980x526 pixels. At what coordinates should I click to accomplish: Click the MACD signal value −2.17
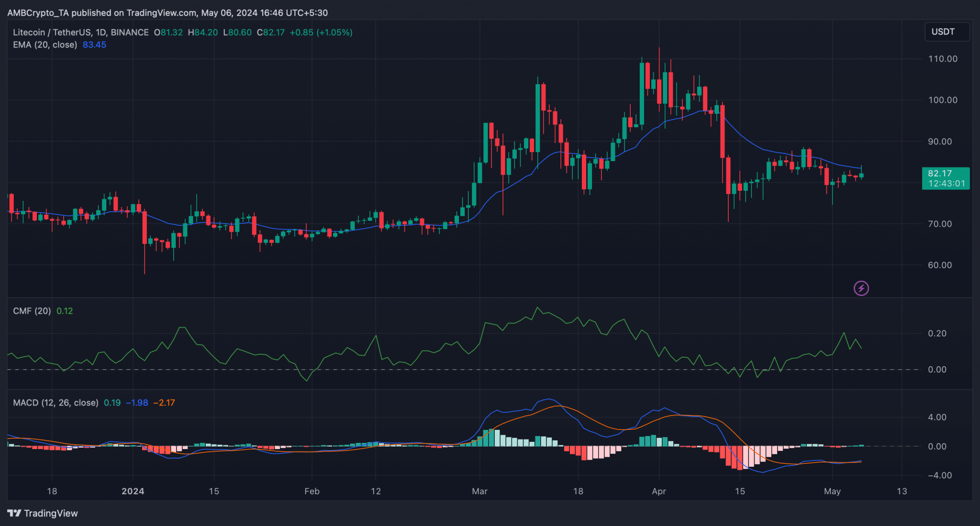tap(164, 403)
